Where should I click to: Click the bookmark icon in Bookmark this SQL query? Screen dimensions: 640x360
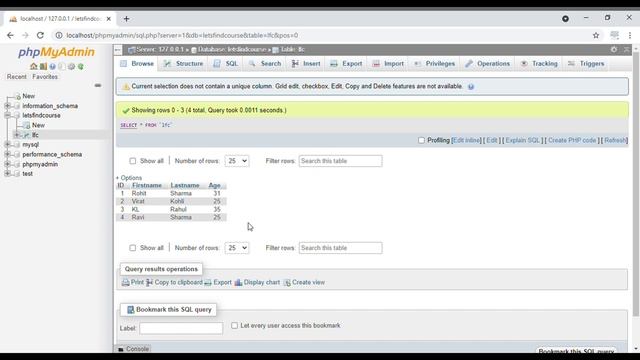pyautogui.click(x=131, y=310)
